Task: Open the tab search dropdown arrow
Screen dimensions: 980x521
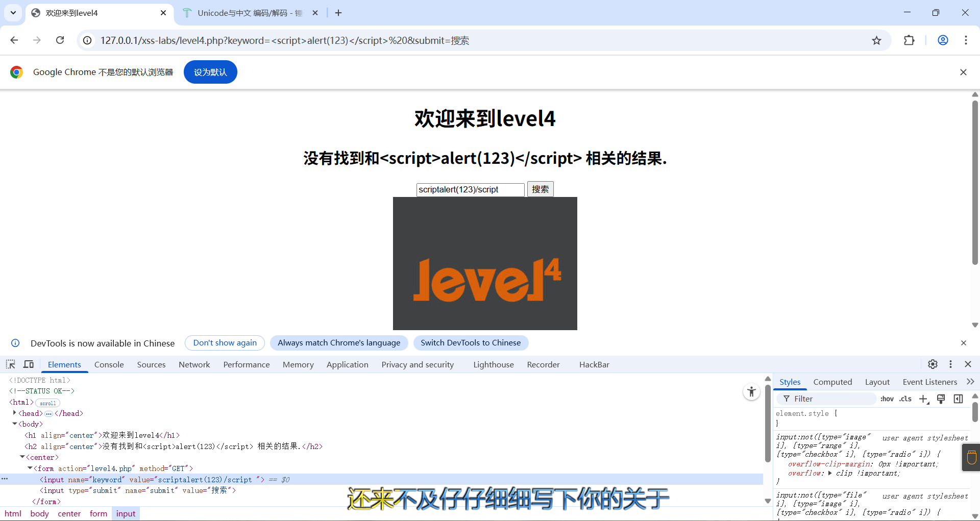Action: [x=13, y=13]
